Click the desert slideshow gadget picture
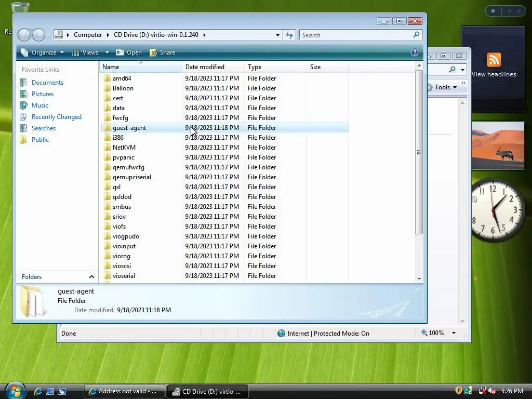 pyautogui.click(x=498, y=145)
